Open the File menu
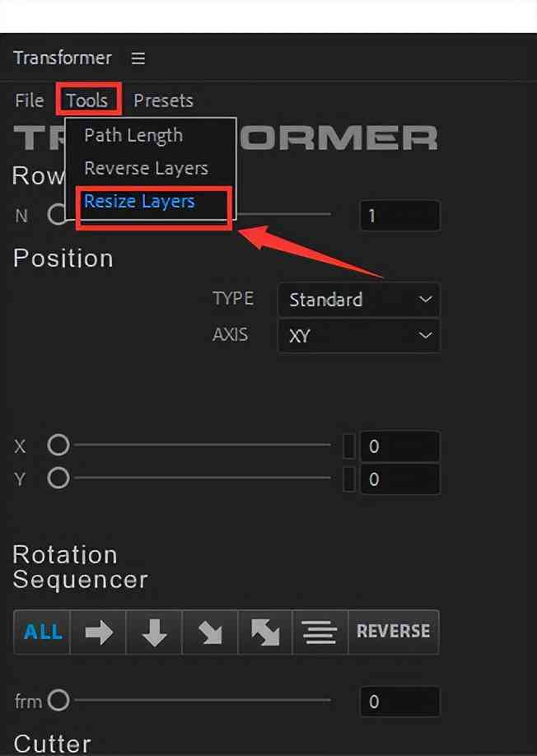The image size is (537, 756). 29,100
